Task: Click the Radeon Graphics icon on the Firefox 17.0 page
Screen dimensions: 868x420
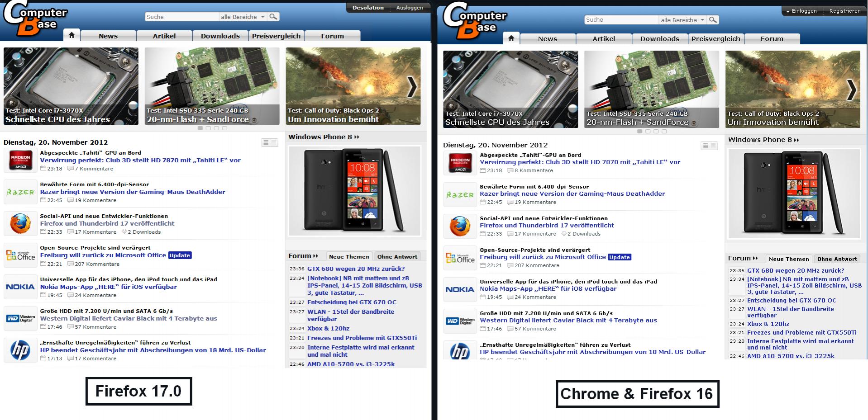Action: pos(20,160)
